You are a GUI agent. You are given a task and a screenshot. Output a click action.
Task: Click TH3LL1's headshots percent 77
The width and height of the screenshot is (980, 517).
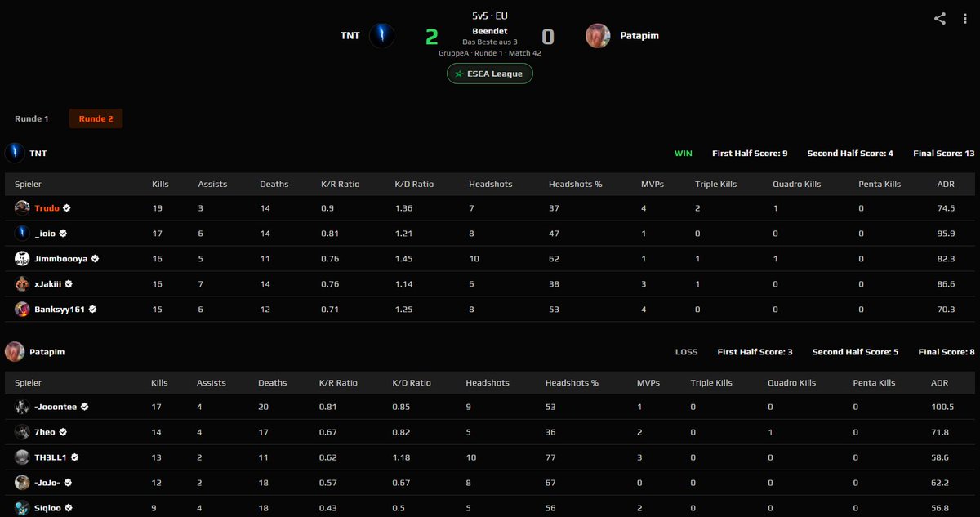point(550,457)
